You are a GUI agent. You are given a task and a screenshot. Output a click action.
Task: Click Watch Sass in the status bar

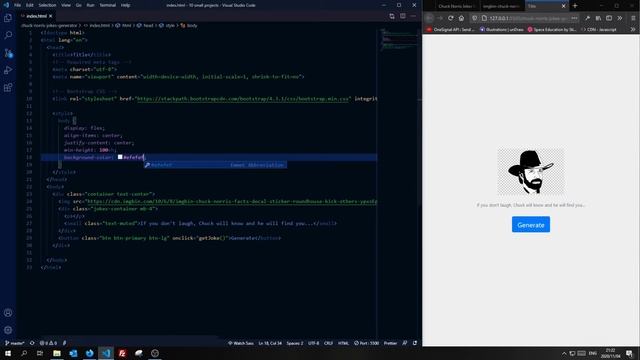[241, 343]
